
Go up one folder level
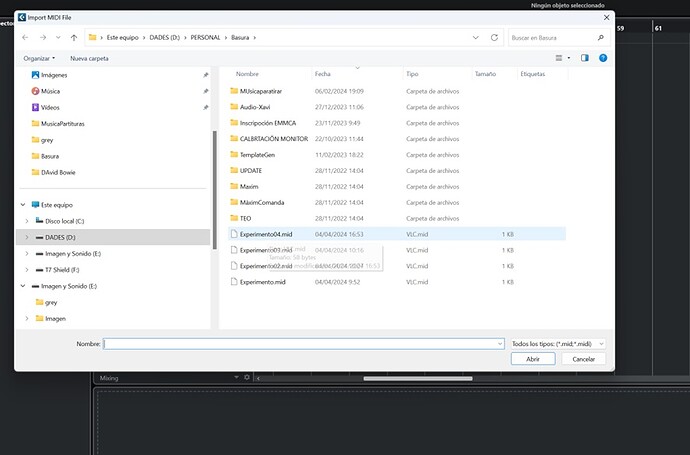point(74,37)
